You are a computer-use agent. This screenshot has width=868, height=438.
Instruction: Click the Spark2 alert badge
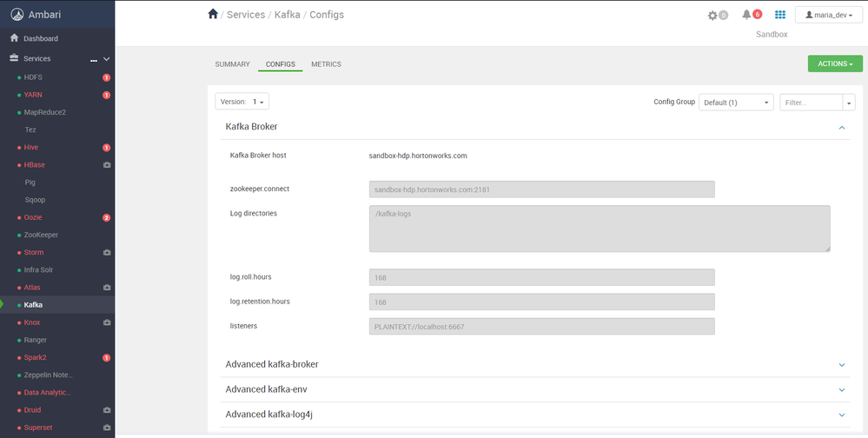(x=106, y=358)
